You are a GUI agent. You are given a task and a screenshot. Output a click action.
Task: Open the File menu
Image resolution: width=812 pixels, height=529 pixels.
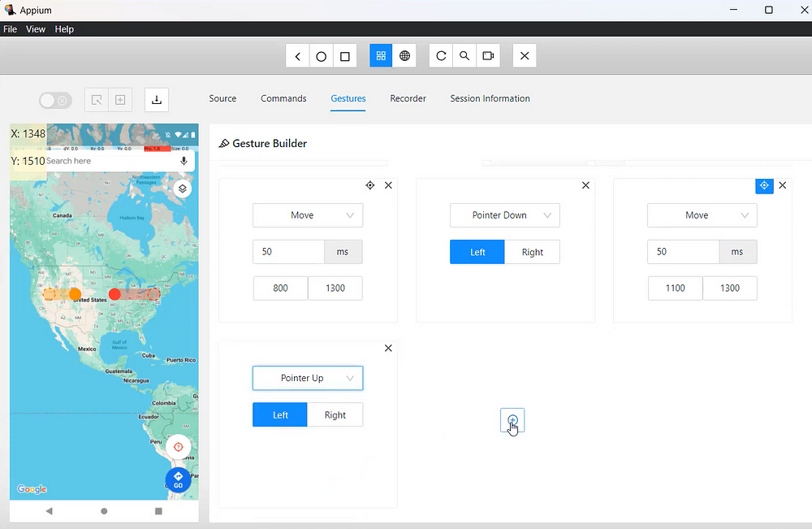click(11, 29)
